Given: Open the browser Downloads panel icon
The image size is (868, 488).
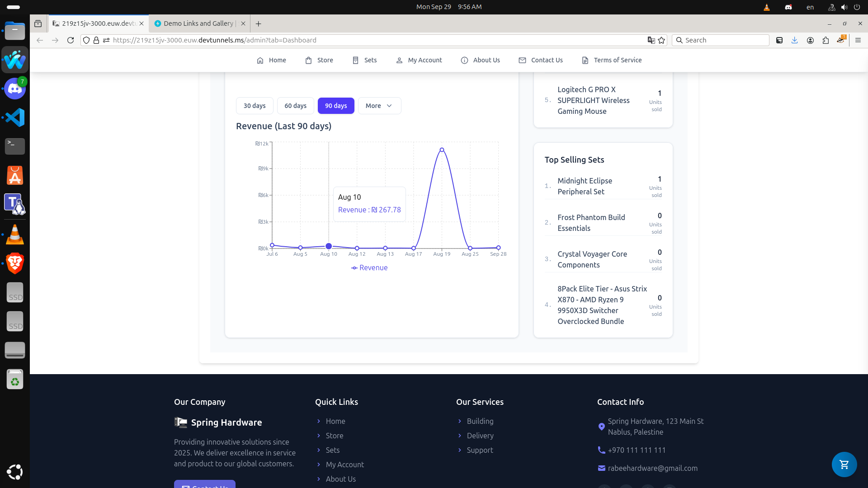Looking at the screenshot, I should 794,40.
